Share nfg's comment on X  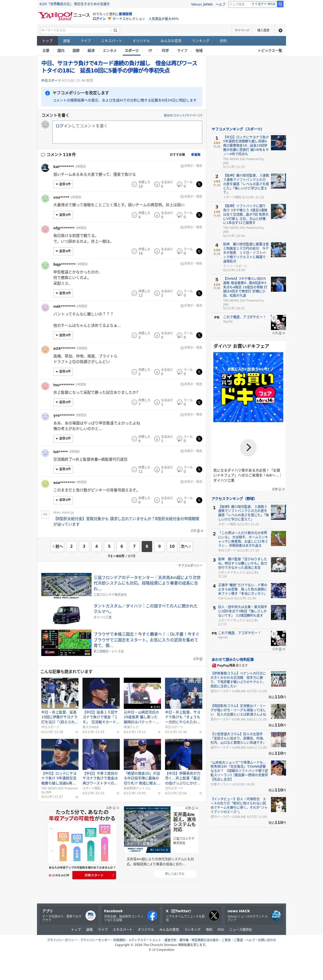[x=199, y=251]
